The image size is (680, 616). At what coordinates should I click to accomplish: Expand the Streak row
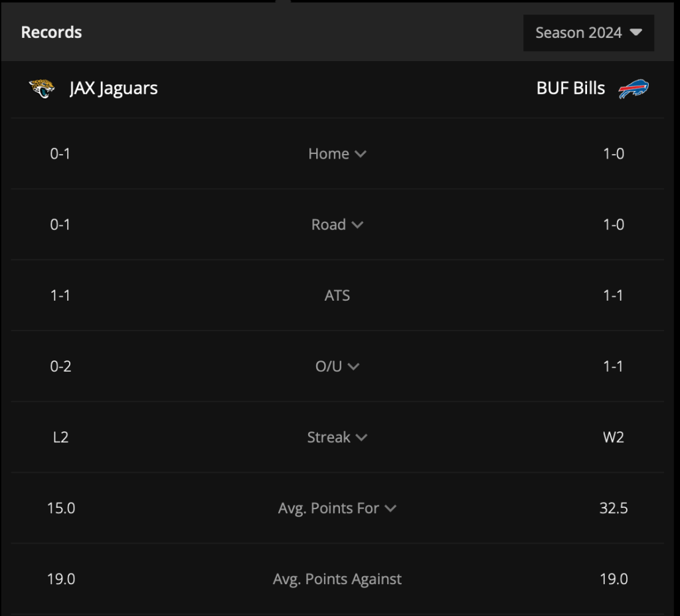(x=337, y=437)
